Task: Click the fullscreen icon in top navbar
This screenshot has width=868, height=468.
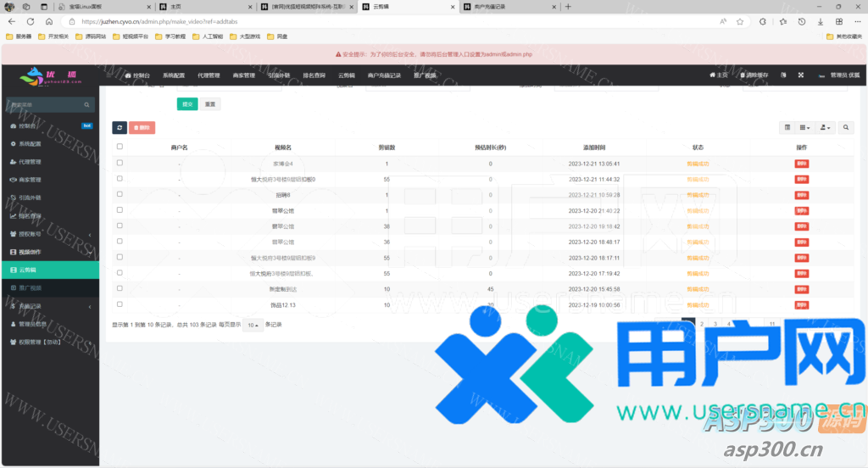Action: click(x=800, y=75)
